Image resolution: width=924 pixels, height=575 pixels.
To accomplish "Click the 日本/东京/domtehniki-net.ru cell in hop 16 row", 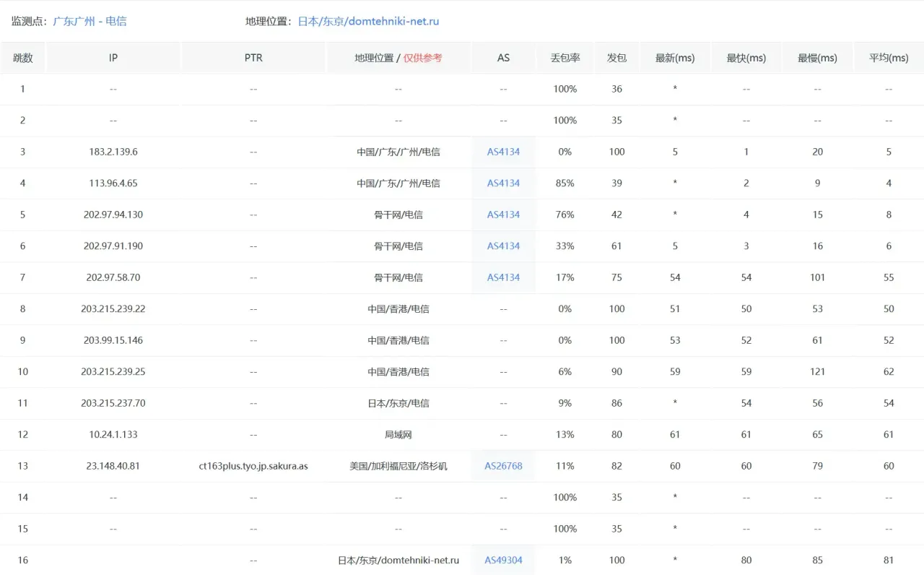I will pos(398,560).
